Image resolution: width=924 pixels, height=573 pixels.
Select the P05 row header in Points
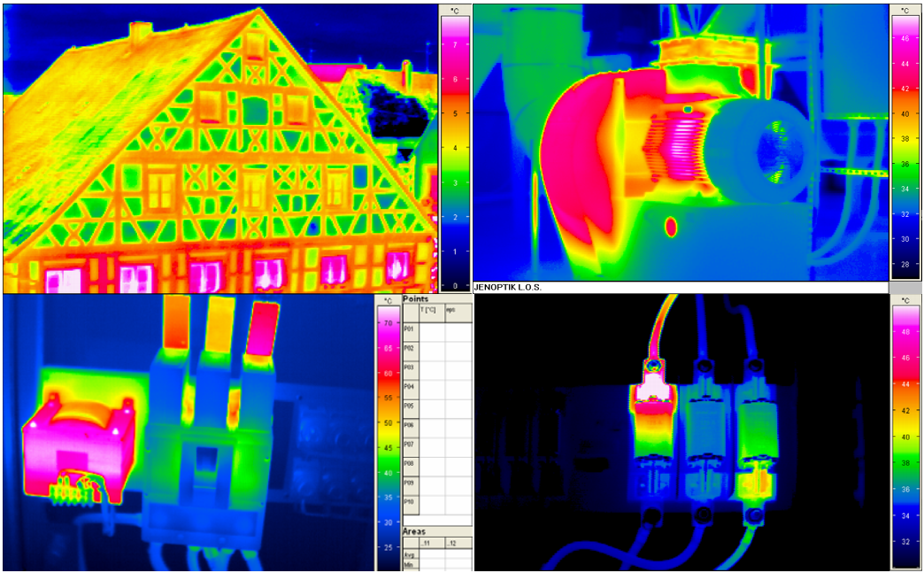tap(410, 408)
